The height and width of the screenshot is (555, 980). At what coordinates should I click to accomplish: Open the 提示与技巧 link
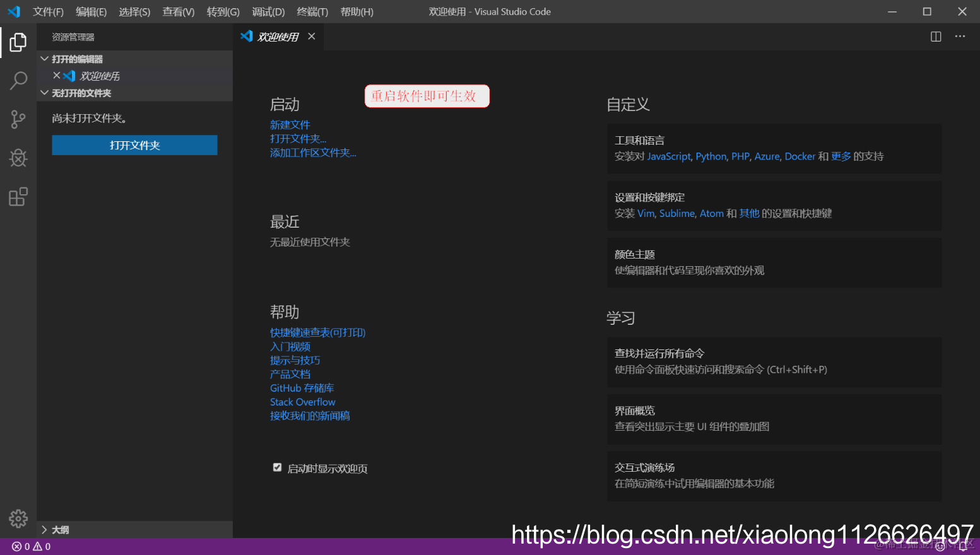(295, 360)
